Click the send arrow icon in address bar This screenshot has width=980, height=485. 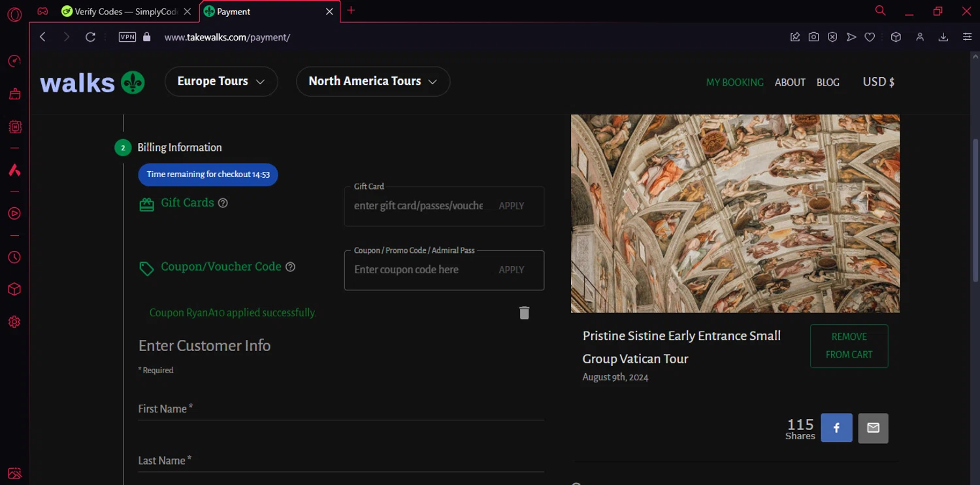coord(851,37)
